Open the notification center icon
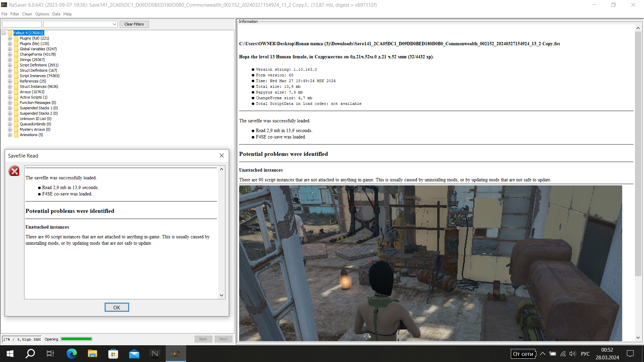The height and width of the screenshot is (362, 644). point(630,354)
